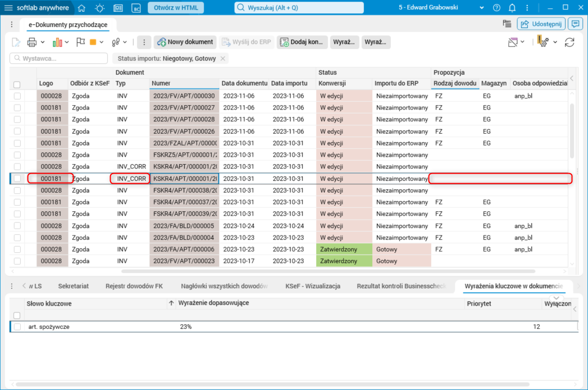The width and height of the screenshot is (588, 390).
Task: Open the comments chat icon
Action: [575, 24]
